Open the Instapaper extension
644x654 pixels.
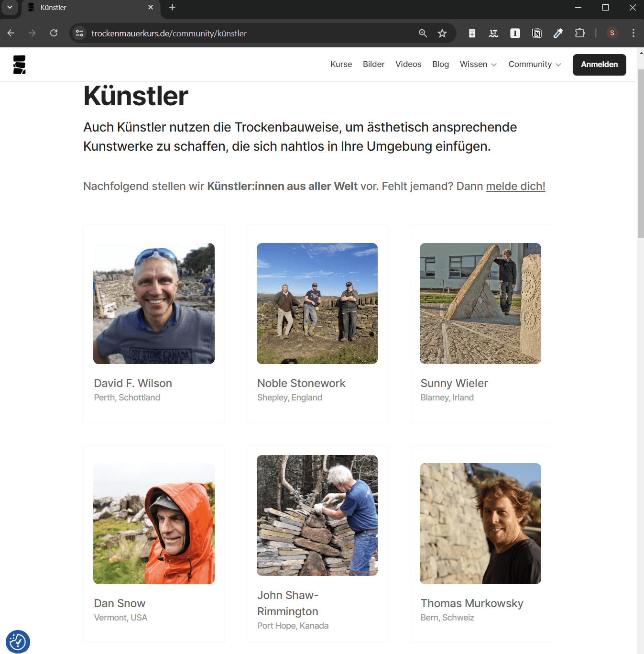[515, 33]
